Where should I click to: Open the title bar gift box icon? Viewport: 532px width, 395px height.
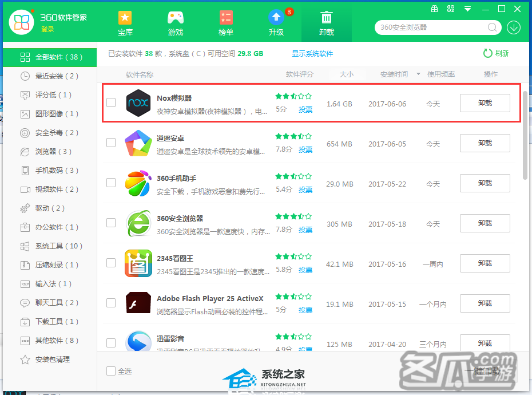point(434,9)
